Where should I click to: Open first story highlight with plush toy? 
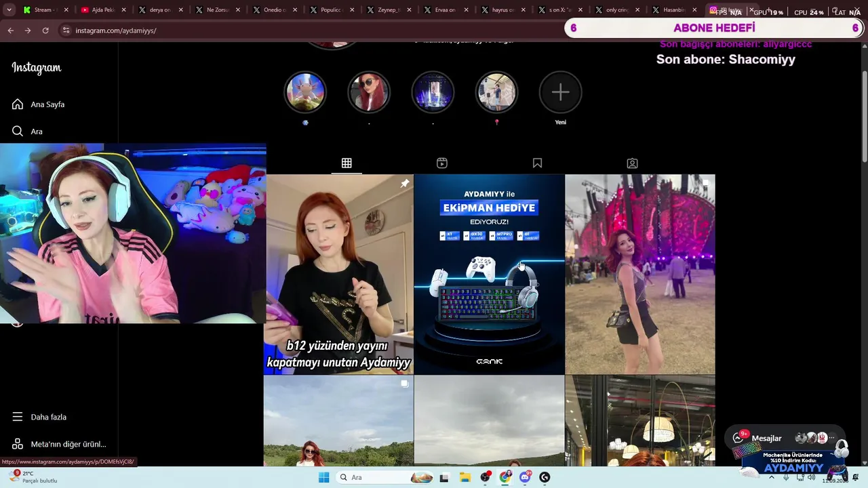coord(305,92)
